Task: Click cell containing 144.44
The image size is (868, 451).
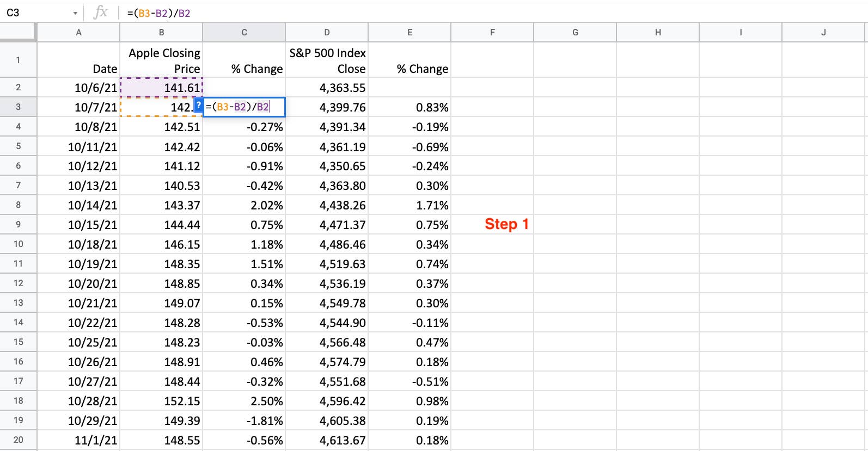Action: (x=161, y=225)
